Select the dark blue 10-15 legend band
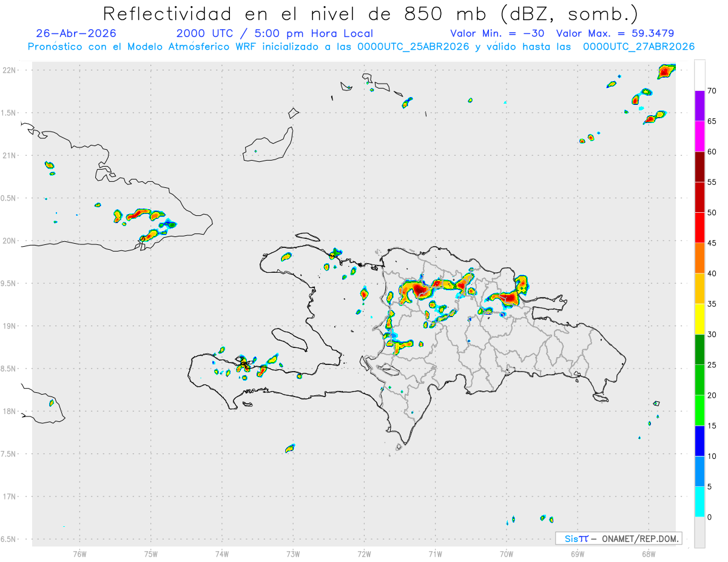 tap(699, 441)
